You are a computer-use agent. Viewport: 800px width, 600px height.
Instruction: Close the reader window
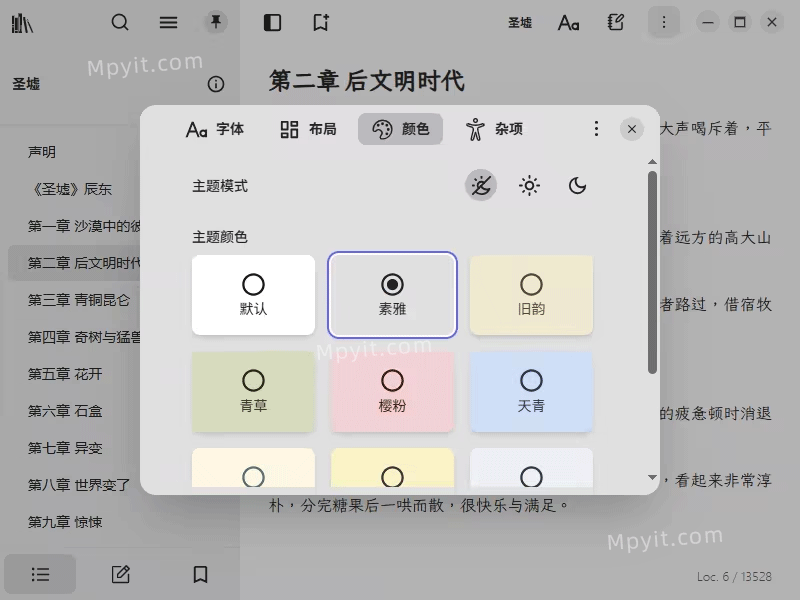772,22
